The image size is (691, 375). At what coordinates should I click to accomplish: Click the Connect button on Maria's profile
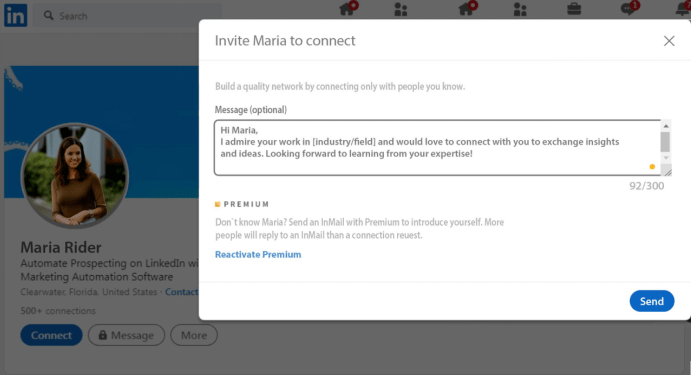(x=51, y=335)
